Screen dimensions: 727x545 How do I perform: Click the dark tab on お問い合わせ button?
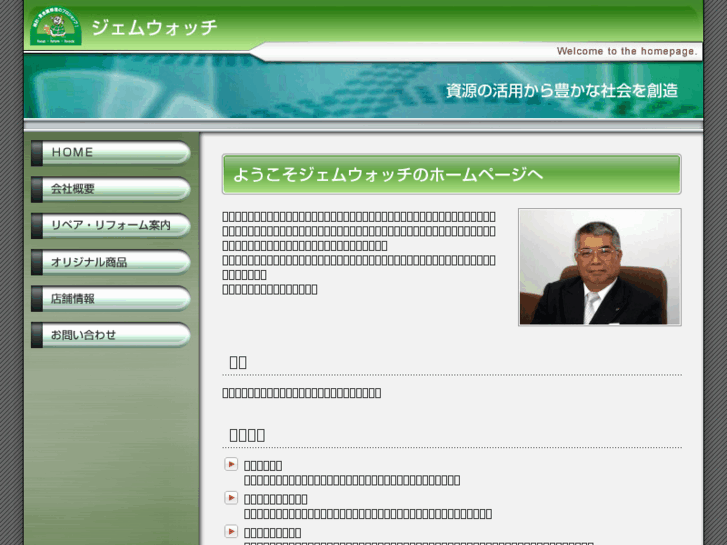(x=37, y=335)
